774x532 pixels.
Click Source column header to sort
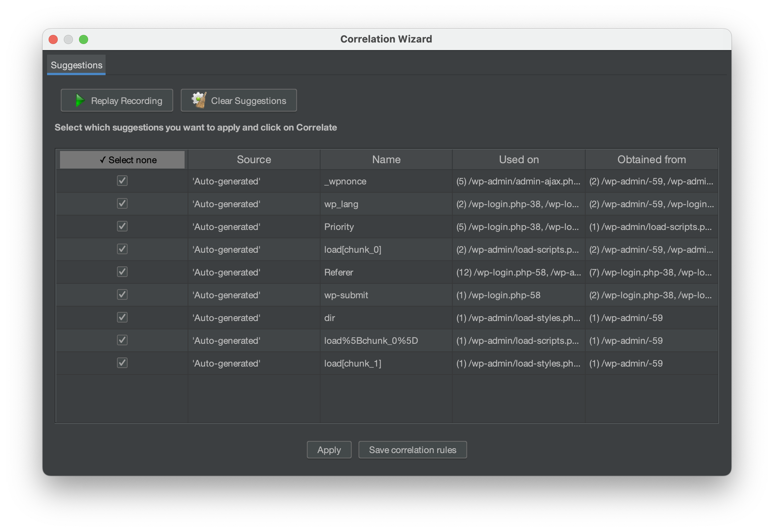tap(253, 159)
